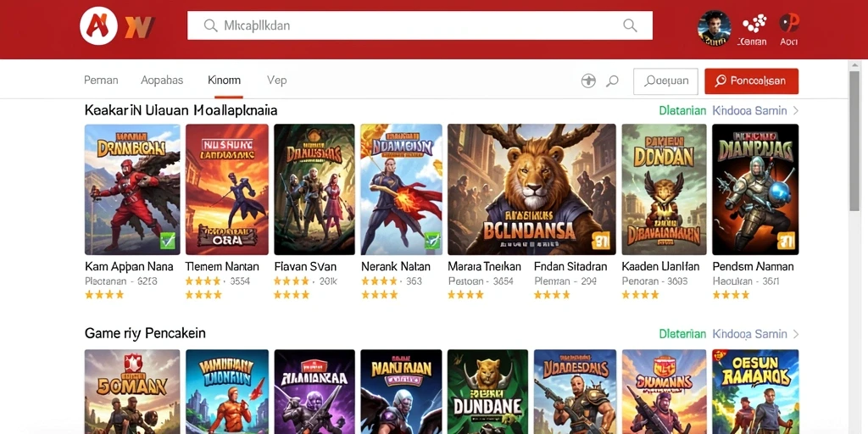868x434 pixels.
Task: Click the green check badge on Nerank Natan cover
Action: pyautogui.click(x=431, y=241)
